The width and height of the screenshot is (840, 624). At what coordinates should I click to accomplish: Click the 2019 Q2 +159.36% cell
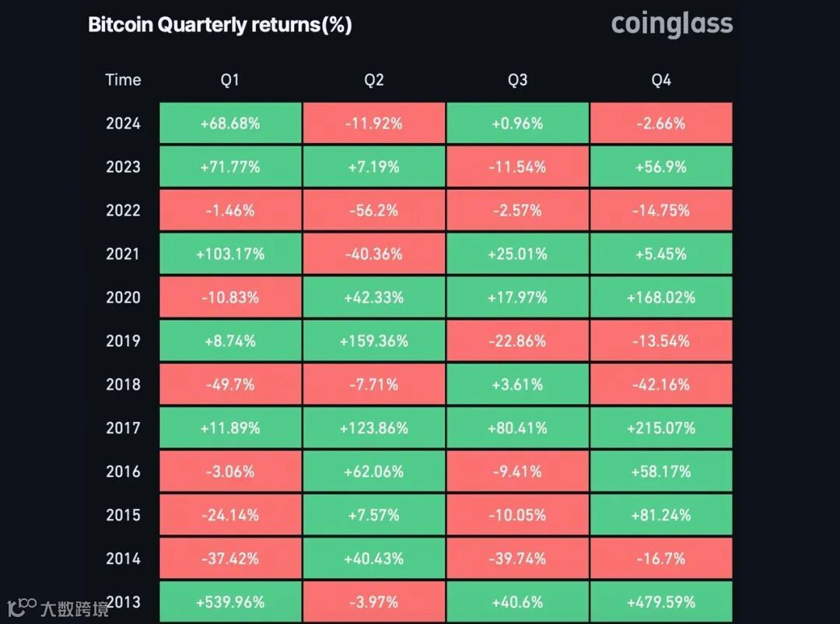374,341
